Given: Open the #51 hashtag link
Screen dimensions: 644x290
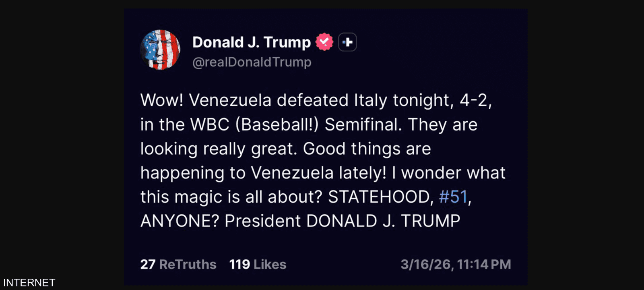Looking at the screenshot, I should 453,197.
